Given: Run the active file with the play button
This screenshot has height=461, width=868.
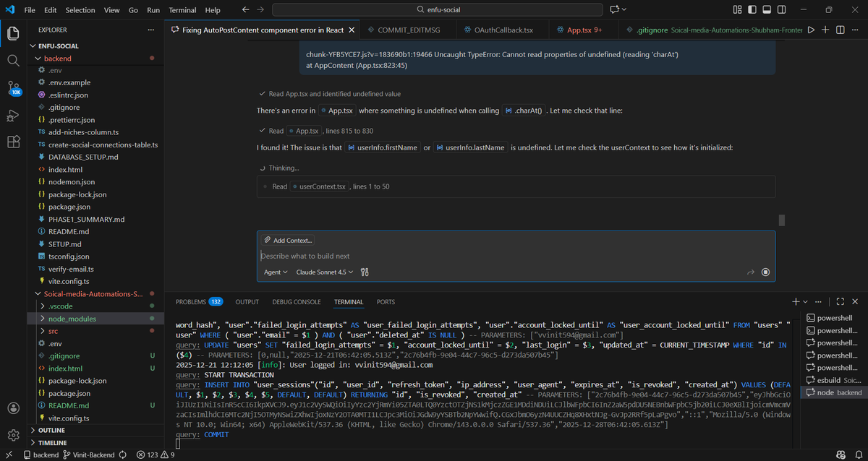Looking at the screenshot, I should (812, 30).
